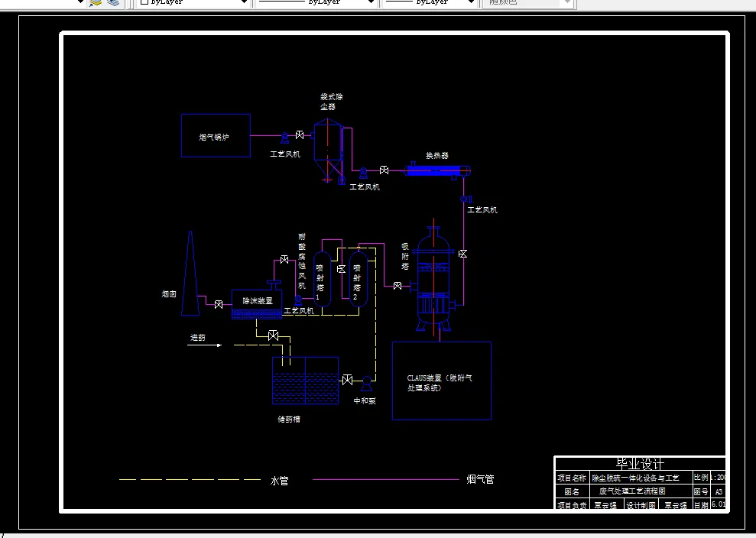756x538 pixels.
Task: Select the 喷射塔 2 vessel
Action: coord(359,280)
